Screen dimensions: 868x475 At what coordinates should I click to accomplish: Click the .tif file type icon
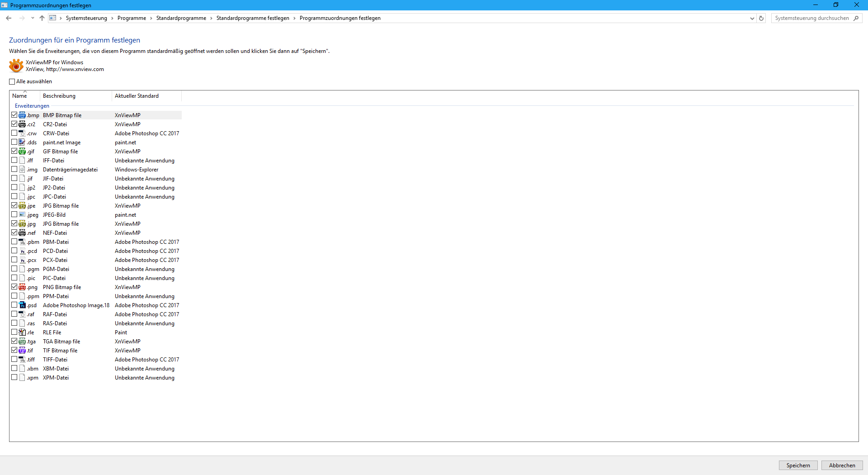click(22, 351)
